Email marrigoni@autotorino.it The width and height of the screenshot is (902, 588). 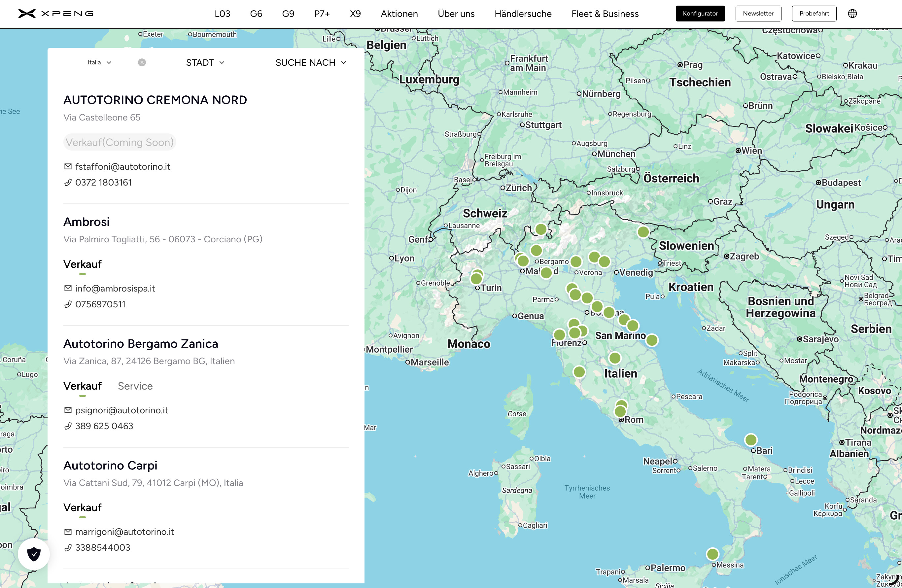125,532
